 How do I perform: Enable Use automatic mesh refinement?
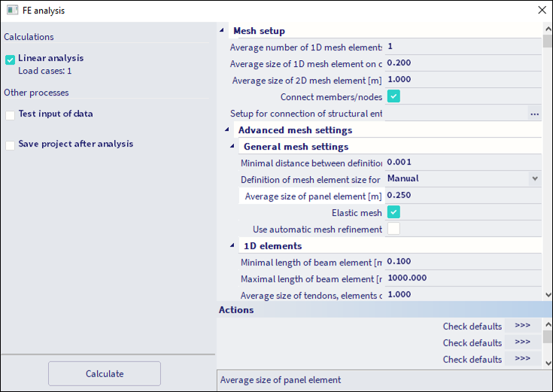pos(393,229)
